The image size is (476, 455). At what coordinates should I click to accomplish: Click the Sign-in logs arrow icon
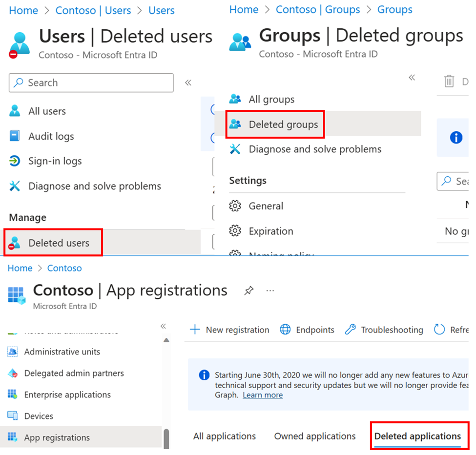tap(15, 161)
